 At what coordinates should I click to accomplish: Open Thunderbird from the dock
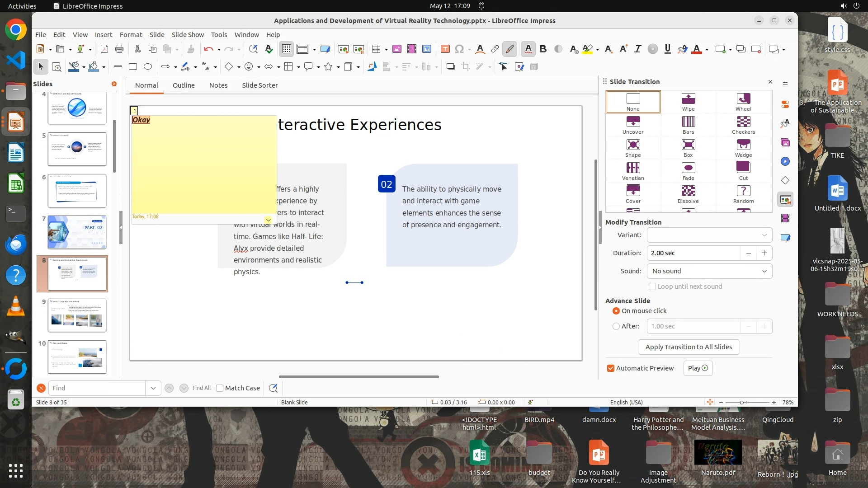pos(16,244)
